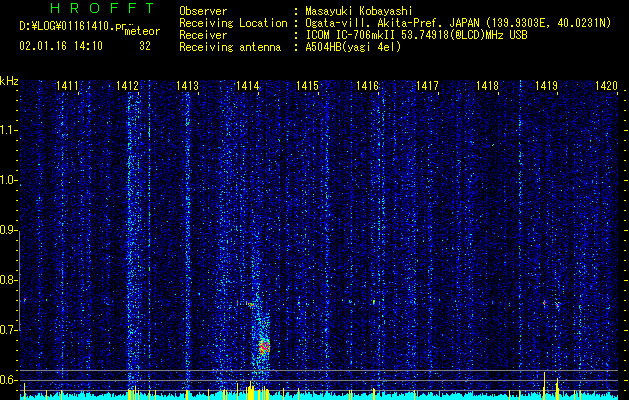Click the 0.7 kHz axis label
The height and width of the screenshot is (400, 629).
9,330
